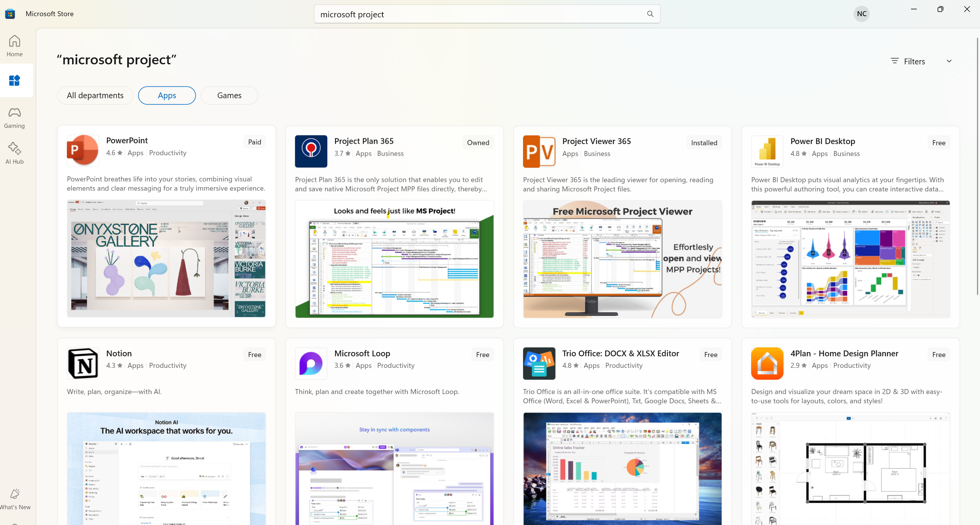Open the 4Plan floor plan screenshot
980x525 pixels.
(x=850, y=469)
